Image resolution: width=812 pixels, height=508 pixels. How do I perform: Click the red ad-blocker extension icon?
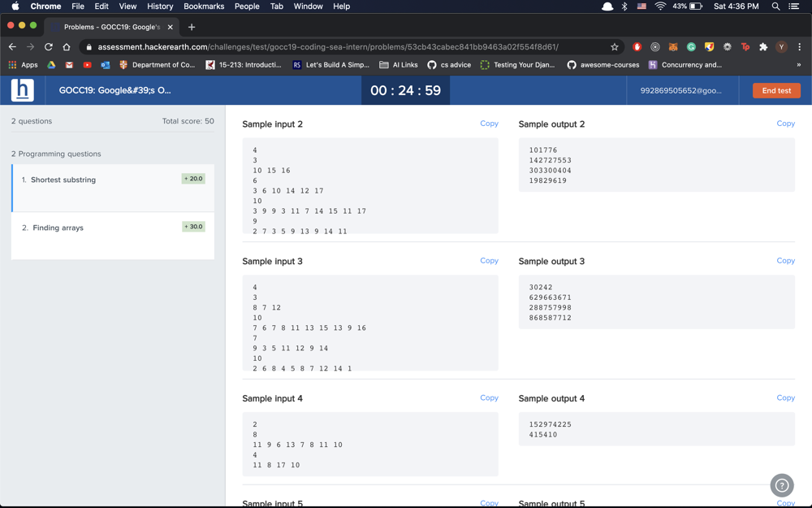637,46
